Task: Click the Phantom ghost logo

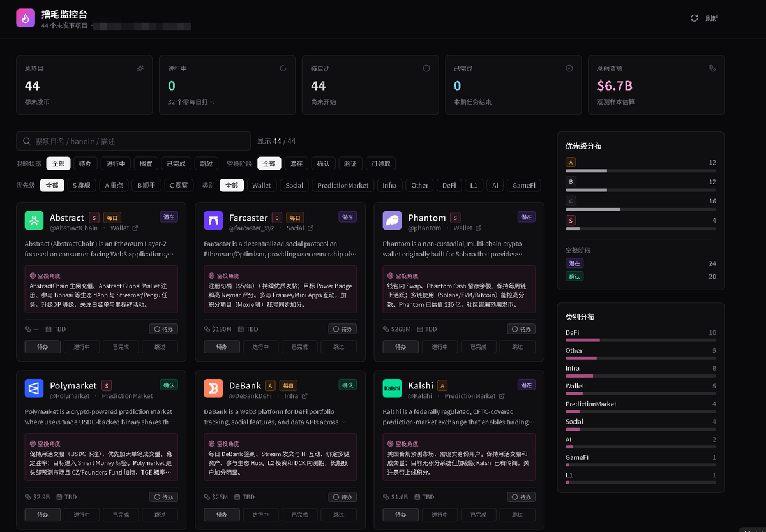Action: [x=392, y=221]
